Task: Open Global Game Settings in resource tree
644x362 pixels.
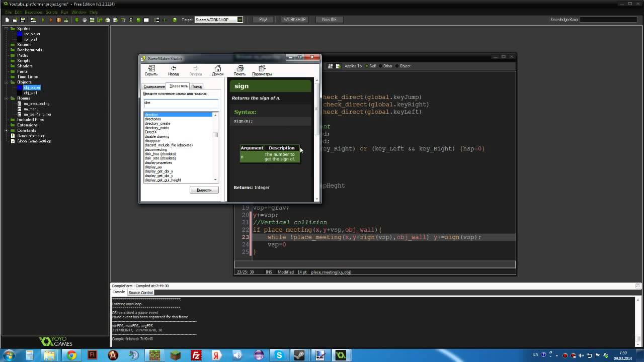Action: point(34,141)
